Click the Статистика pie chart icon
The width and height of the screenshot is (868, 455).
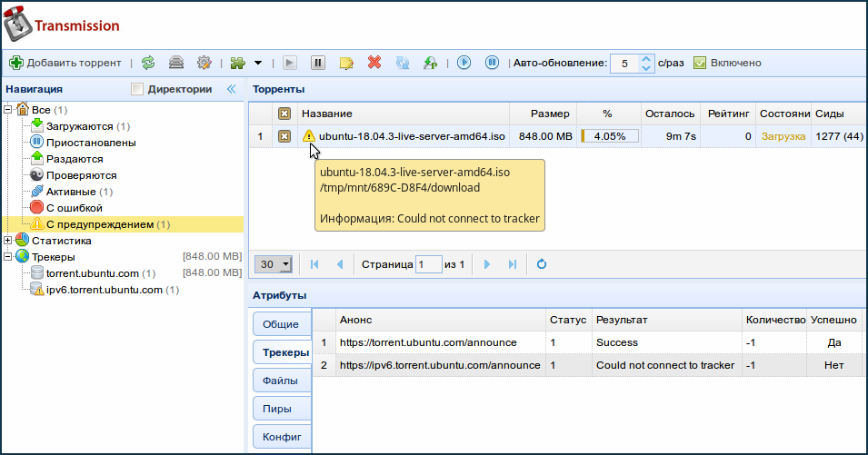(x=22, y=240)
